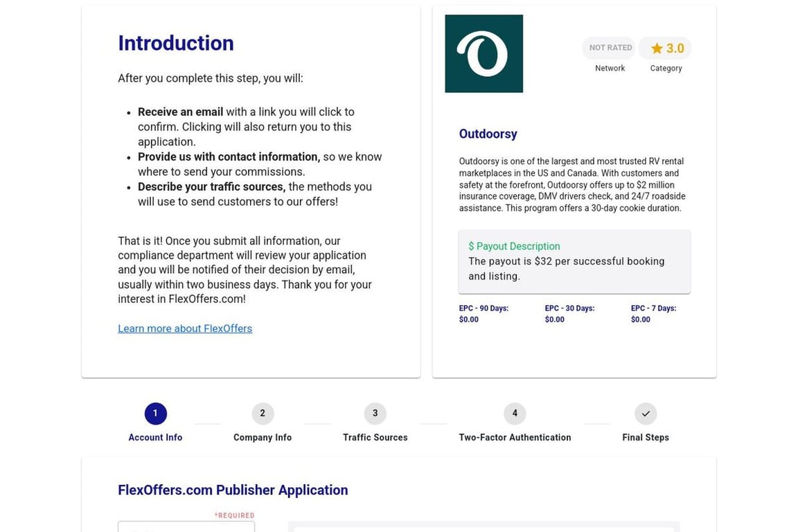The width and height of the screenshot is (798, 532).
Task: Open the Learn more about FlexOffers link
Action: 185,328
